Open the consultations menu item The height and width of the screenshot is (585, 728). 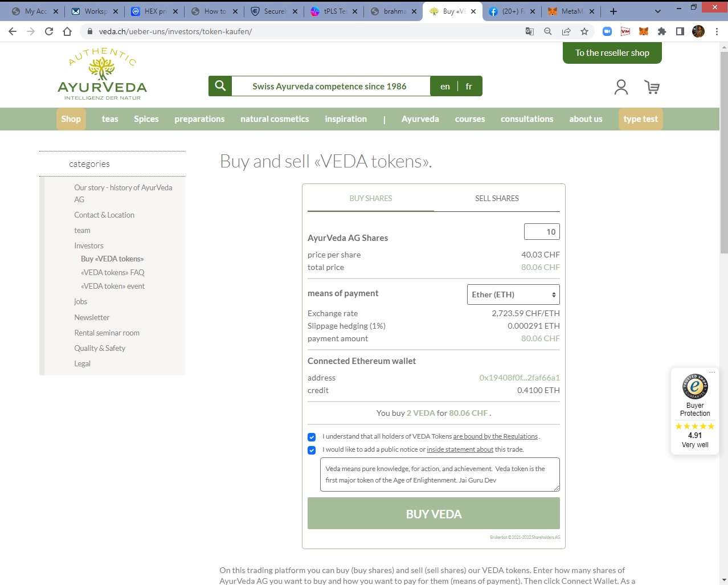click(527, 119)
